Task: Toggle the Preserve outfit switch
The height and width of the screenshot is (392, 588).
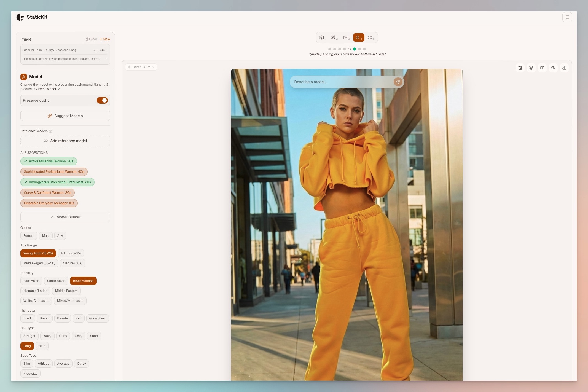Action: pyautogui.click(x=102, y=100)
